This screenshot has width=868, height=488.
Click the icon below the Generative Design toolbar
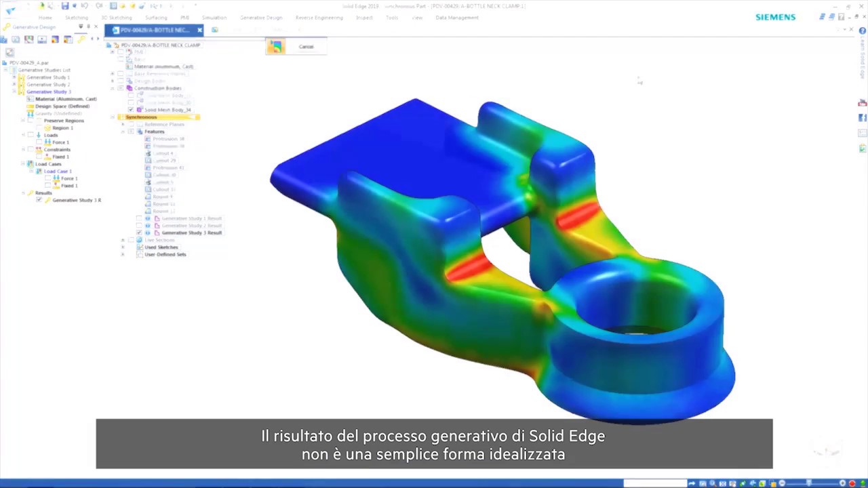[9, 52]
